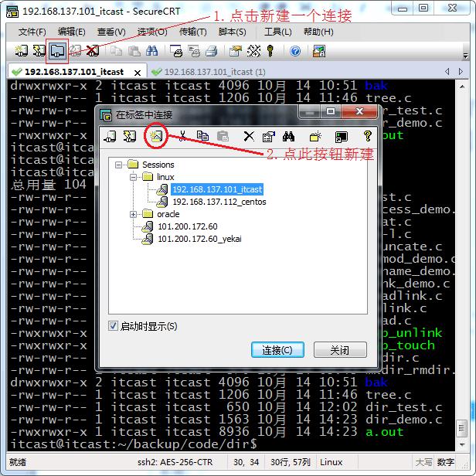
Task: Click the next-tab right arrow
Action: click(x=461, y=72)
